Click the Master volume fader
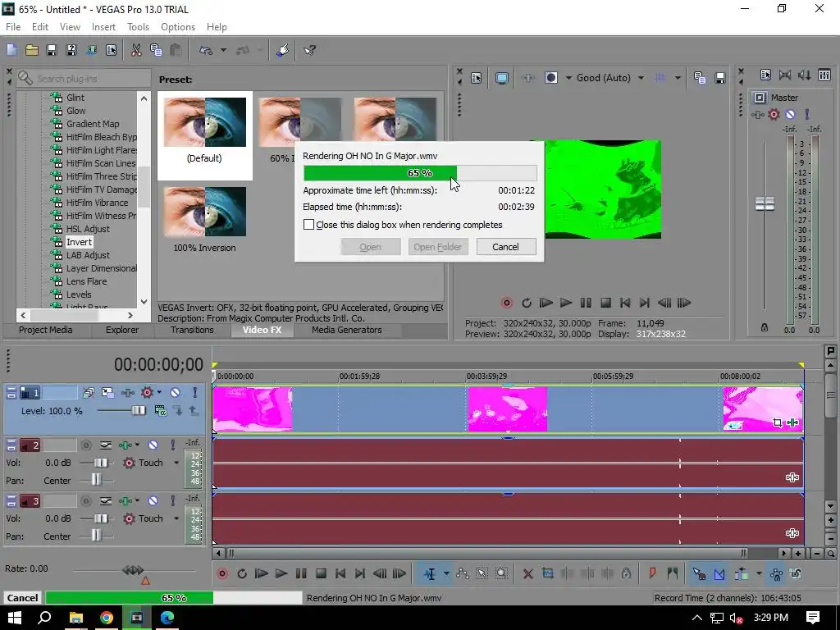Viewport: 840px width, 630px height. [765, 203]
